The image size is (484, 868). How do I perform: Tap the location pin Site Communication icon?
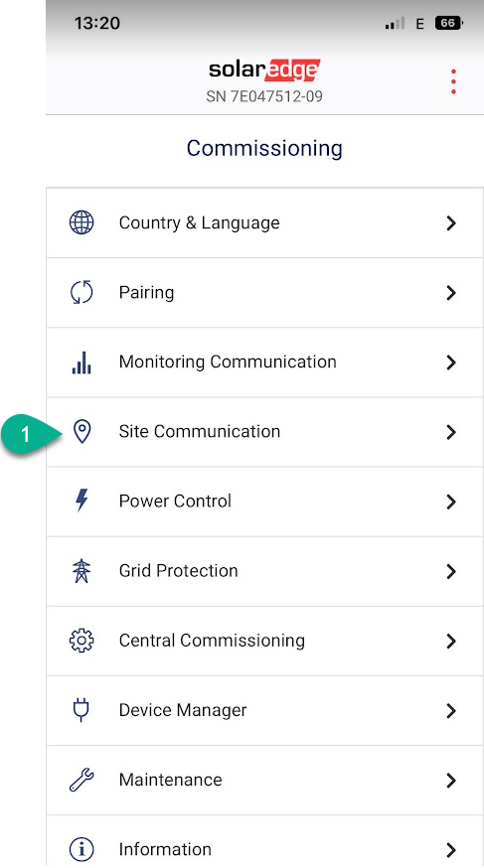[81, 432]
